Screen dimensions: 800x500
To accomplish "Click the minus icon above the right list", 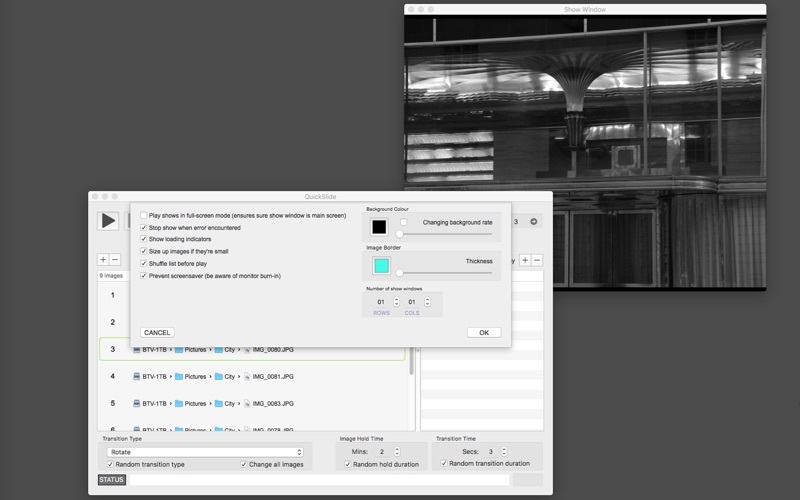I will coord(537,260).
